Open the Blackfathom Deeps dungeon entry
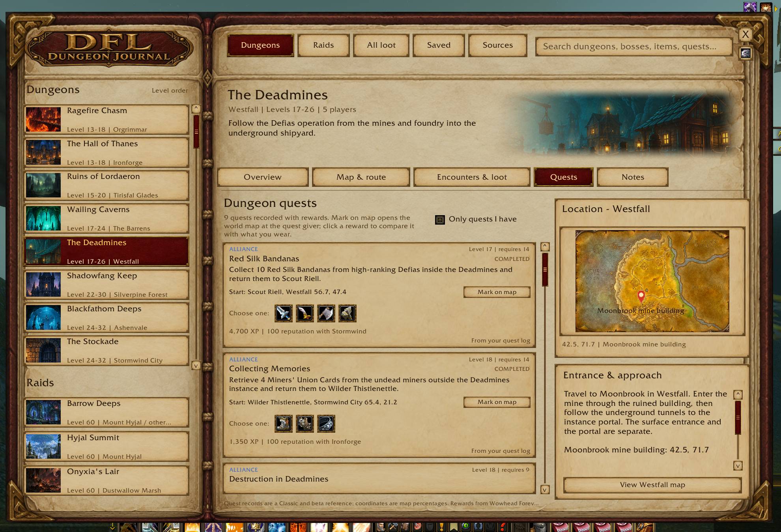781x532 pixels. [x=106, y=318]
